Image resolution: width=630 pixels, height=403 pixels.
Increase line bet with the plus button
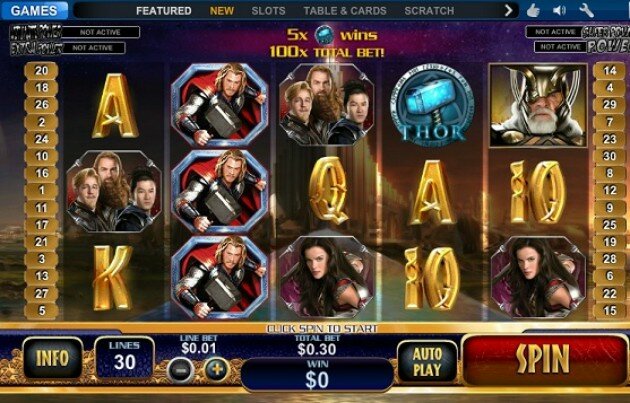[217, 369]
